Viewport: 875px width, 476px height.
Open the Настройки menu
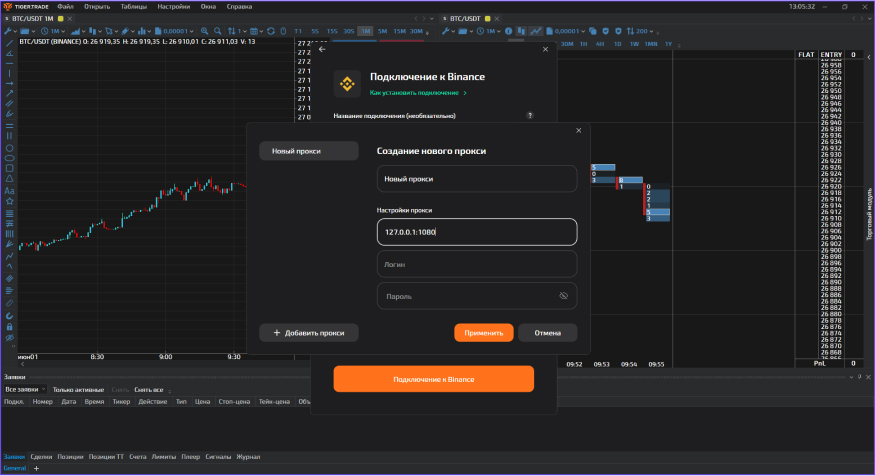click(x=174, y=7)
